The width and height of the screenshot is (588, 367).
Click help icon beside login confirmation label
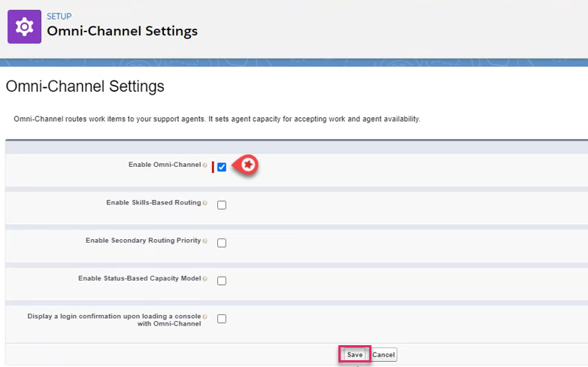tap(205, 317)
